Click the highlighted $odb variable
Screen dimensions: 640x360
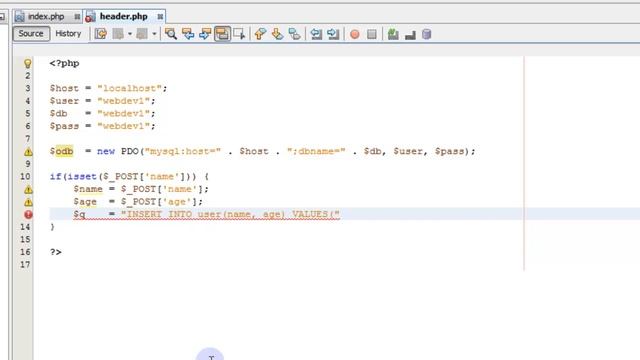(x=62, y=151)
